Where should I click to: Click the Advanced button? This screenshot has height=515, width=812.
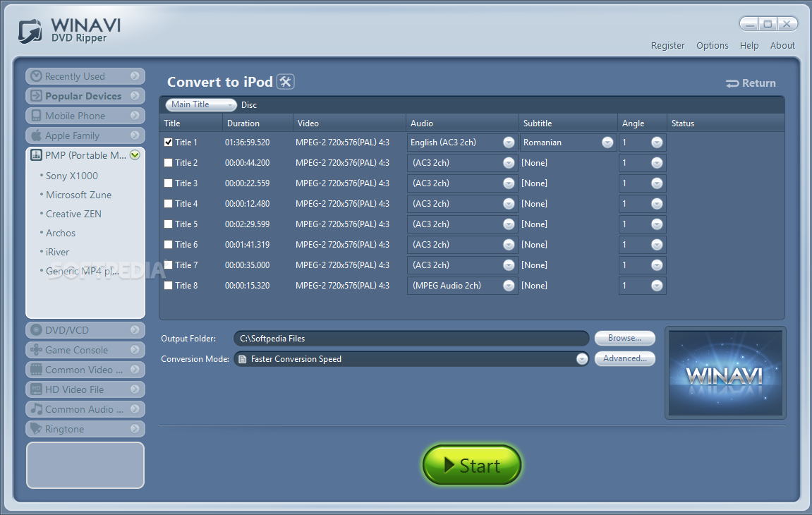coord(624,358)
